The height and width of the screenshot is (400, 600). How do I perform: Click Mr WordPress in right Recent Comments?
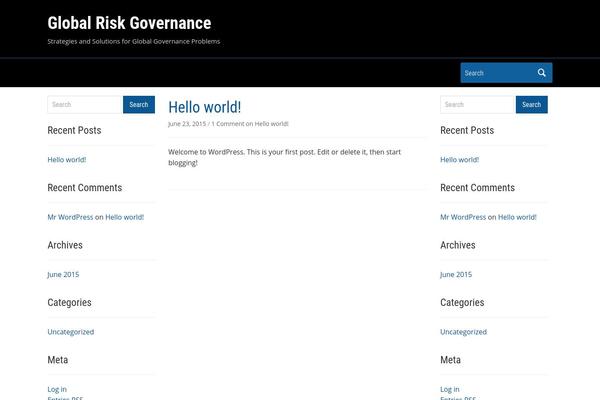point(463,217)
